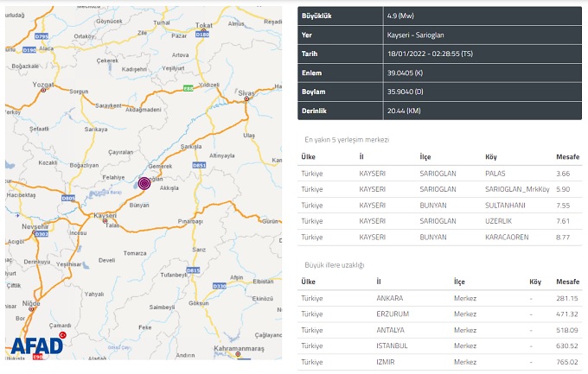Click the D795 road shield
The height and width of the screenshot is (374, 588).
click(x=42, y=36)
